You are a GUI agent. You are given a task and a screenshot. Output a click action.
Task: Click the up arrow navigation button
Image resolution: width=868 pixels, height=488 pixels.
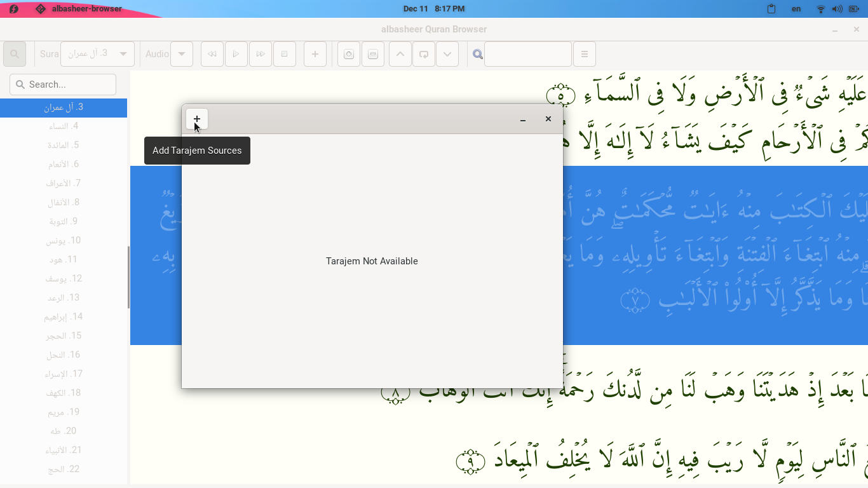[400, 54]
